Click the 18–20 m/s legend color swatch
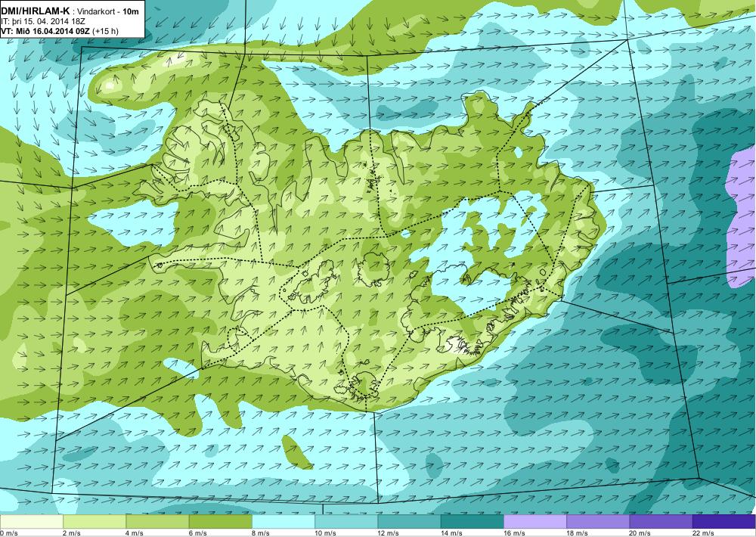 pos(598,522)
